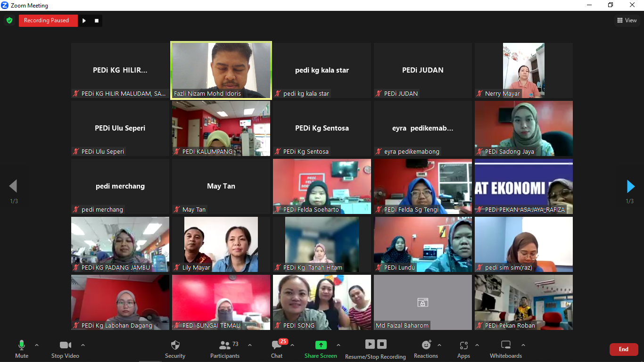Open the Chat panel
This screenshot has width=644, height=362.
(x=277, y=346)
